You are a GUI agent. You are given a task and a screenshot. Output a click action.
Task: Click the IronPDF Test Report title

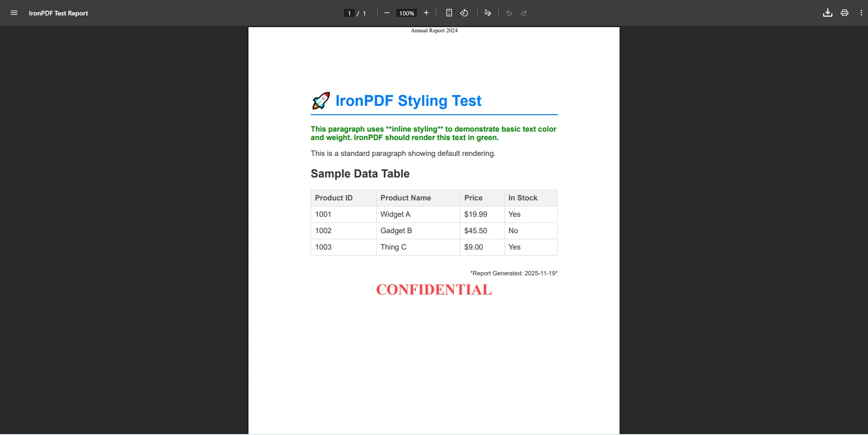[x=58, y=13]
